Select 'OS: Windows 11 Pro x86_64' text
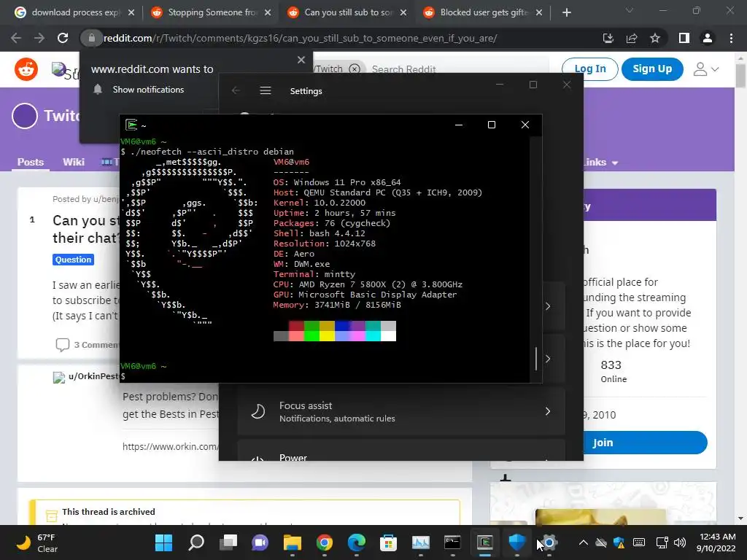Screen dimensions: 747x560 click(x=337, y=182)
